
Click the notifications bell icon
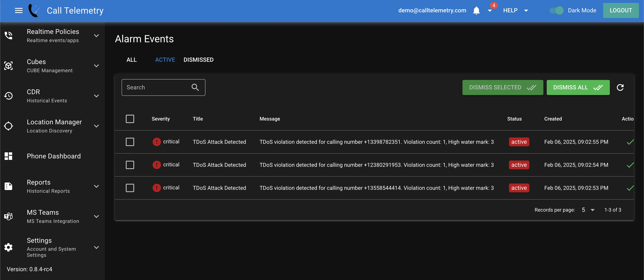476,10
